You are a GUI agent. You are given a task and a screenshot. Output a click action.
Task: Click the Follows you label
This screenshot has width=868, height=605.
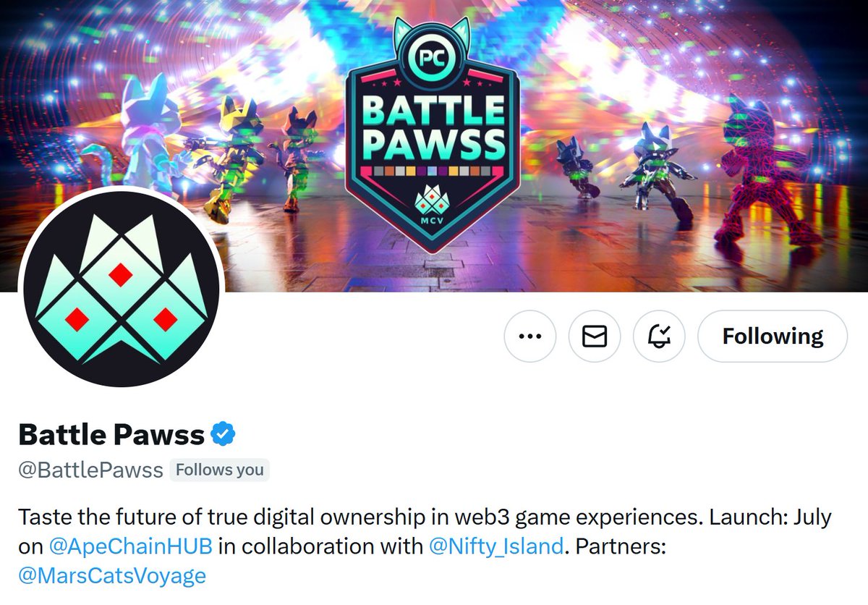coord(220,470)
